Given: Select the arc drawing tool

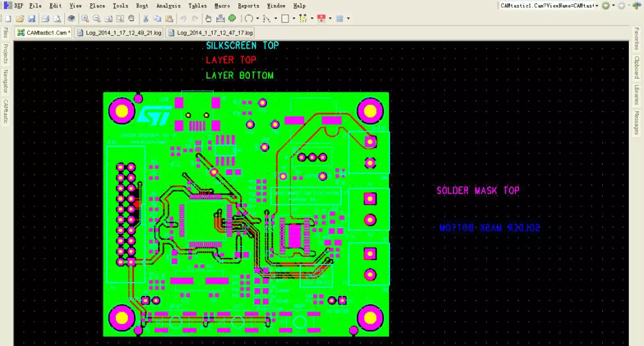Looking at the screenshot, I should click(249, 18).
